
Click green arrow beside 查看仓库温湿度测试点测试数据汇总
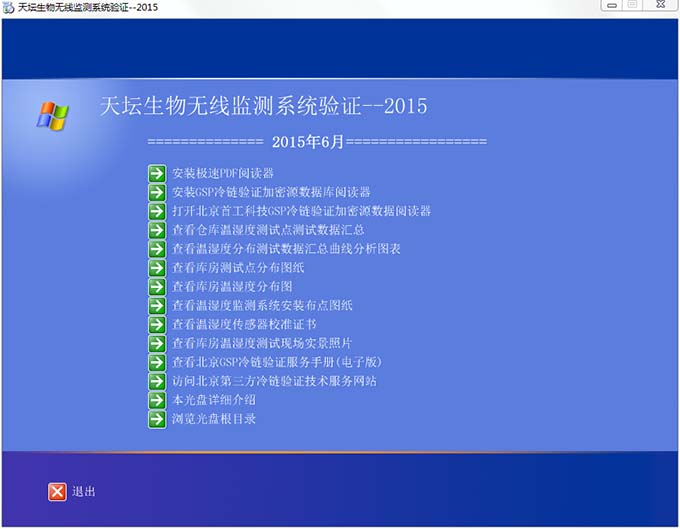click(157, 230)
